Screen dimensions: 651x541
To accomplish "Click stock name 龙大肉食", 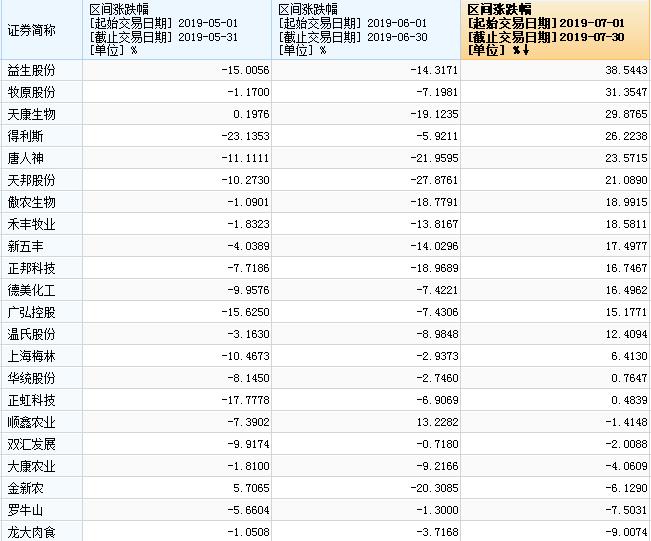I will click(x=32, y=532).
